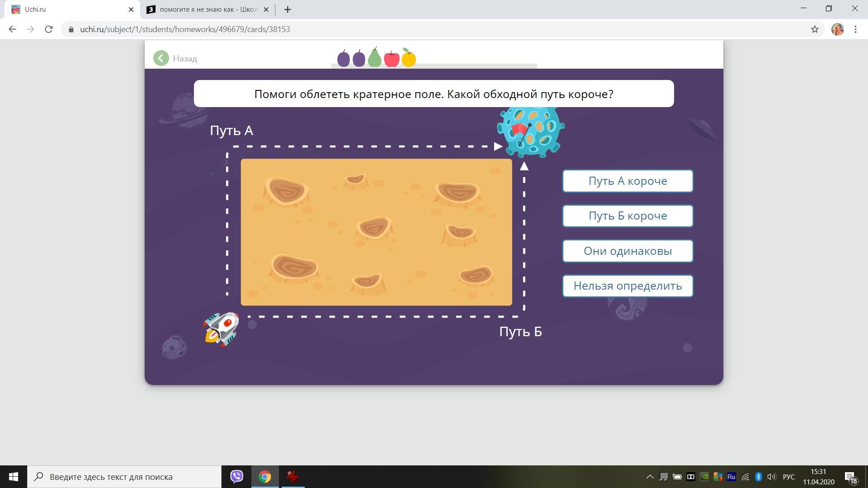This screenshot has height=488, width=868.
Task: Open the Chrome three-dot menu
Action: (855, 29)
